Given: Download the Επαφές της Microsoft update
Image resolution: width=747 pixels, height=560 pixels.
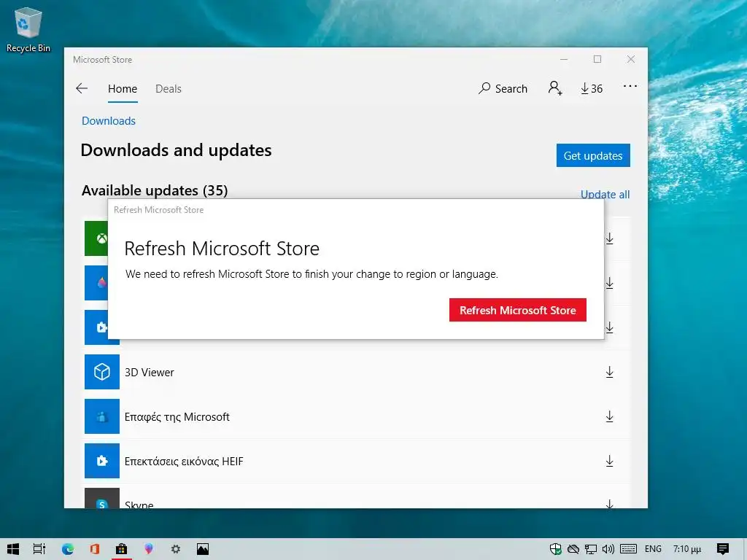Looking at the screenshot, I should [x=609, y=416].
